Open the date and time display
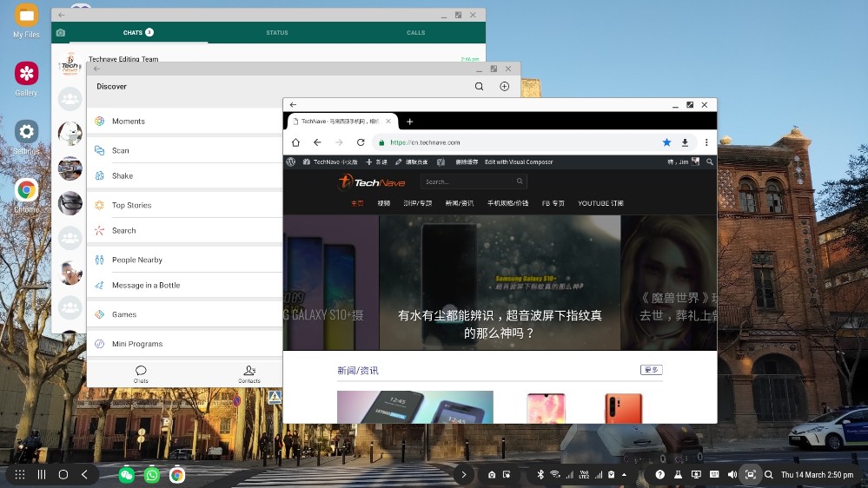Viewport: 868px width, 488px height. (817, 475)
